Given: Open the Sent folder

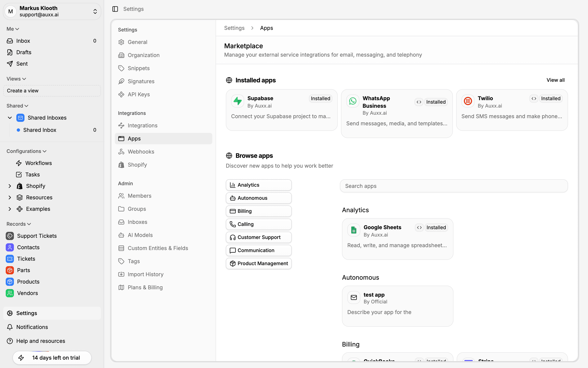Looking at the screenshot, I should (x=52, y=64).
